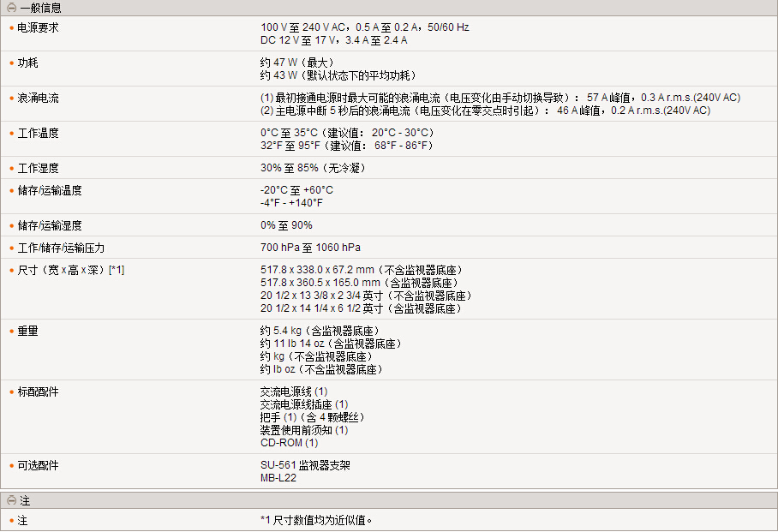The height and width of the screenshot is (532, 778).
Task: Click the 一般信息 section header text
Action: point(40,7)
